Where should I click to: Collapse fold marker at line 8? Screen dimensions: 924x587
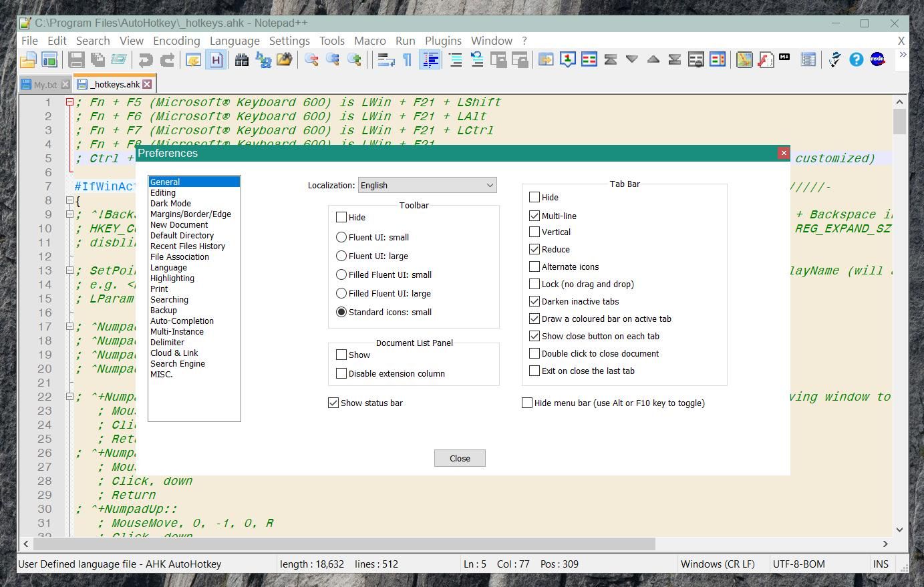69,200
